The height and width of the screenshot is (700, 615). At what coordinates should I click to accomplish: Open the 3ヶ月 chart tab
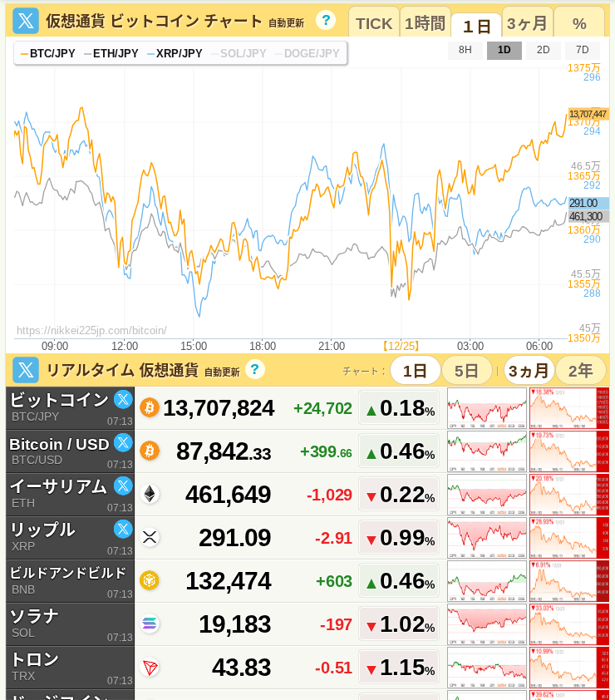click(527, 23)
